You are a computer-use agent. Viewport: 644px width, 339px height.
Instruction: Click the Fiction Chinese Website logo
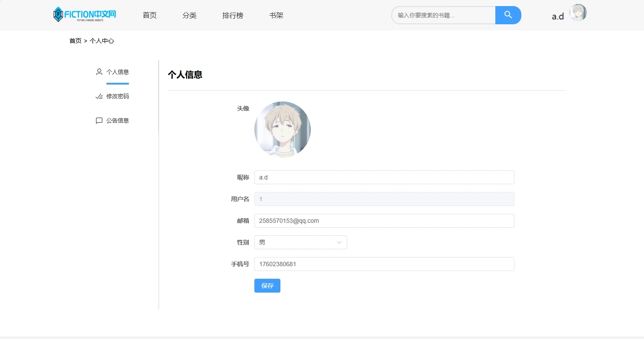click(x=85, y=14)
